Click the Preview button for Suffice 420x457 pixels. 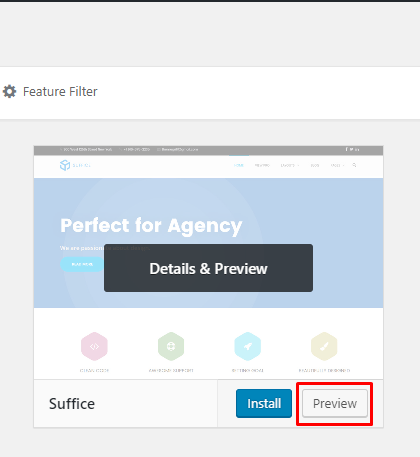(x=335, y=403)
